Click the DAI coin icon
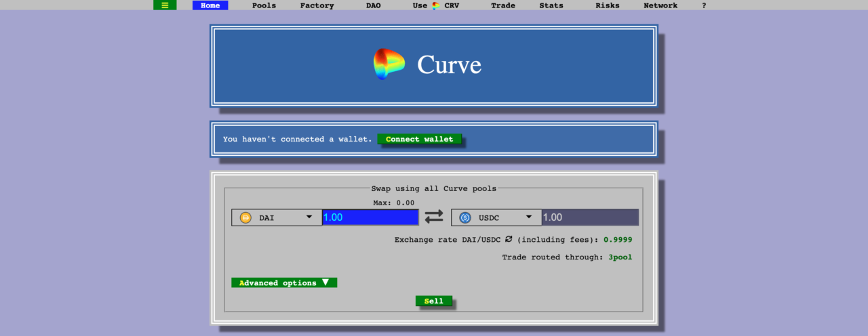This screenshot has height=336, width=868. pyautogui.click(x=245, y=217)
